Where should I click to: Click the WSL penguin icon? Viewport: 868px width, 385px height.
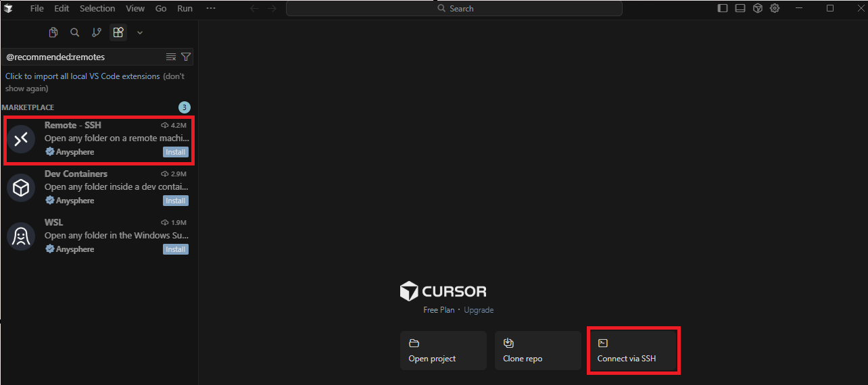click(21, 236)
